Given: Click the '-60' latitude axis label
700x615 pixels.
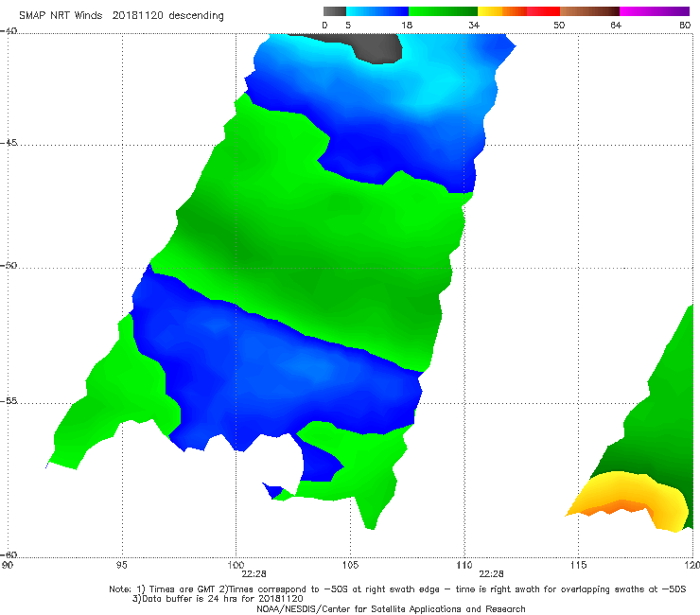Looking at the screenshot, I should pyautogui.click(x=9, y=554).
